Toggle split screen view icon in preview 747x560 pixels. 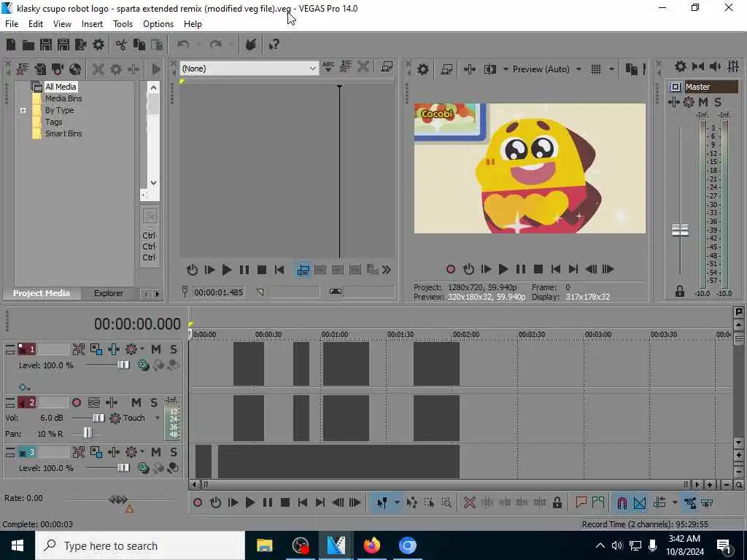pos(489,69)
